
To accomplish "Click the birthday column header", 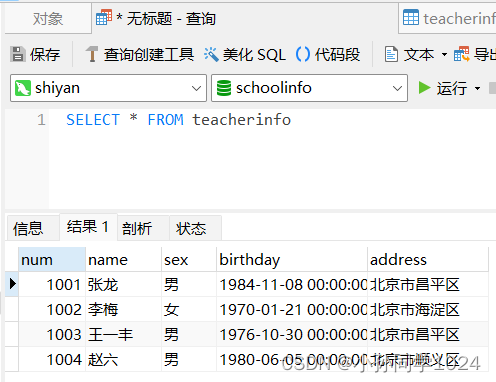I will point(292,260).
